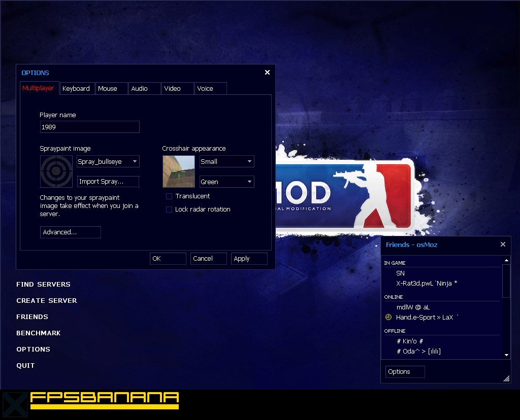The height and width of the screenshot is (420, 520).
Task: Click inside the Player name field
Action: pyautogui.click(x=89, y=127)
